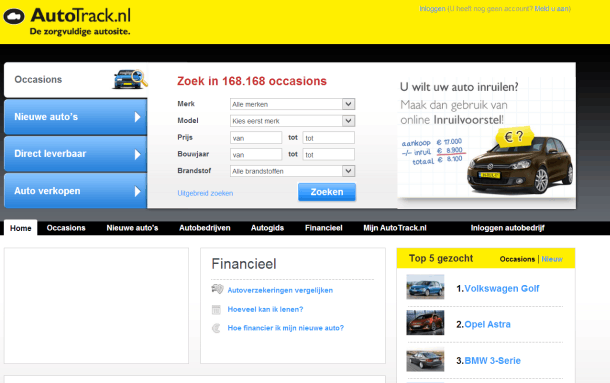Click the calculator icon beside Hoeveel kan ik lenen
This screenshot has height=383, width=610.
point(216,309)
